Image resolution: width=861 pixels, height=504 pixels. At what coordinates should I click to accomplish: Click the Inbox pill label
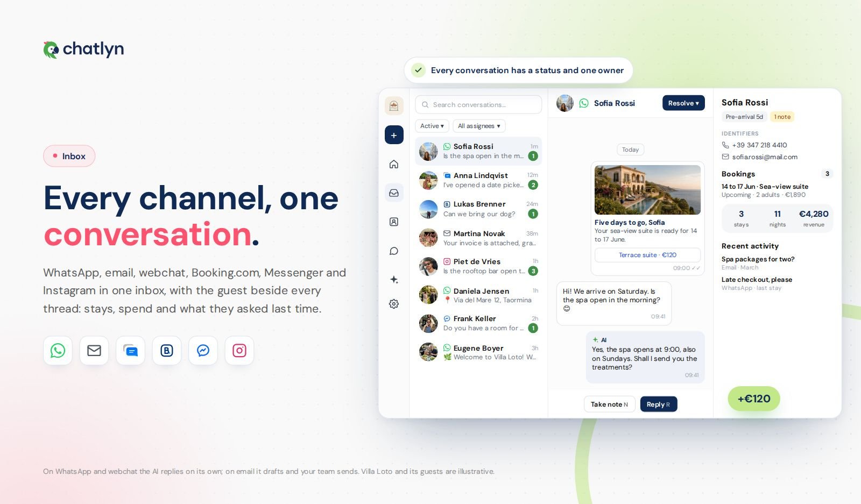coord(69,156)
